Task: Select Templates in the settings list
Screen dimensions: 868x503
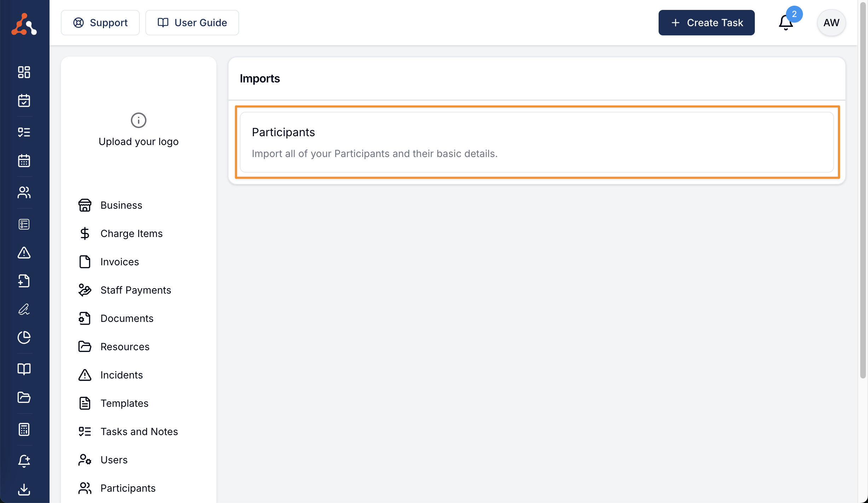Action: (x=124, y=403)
